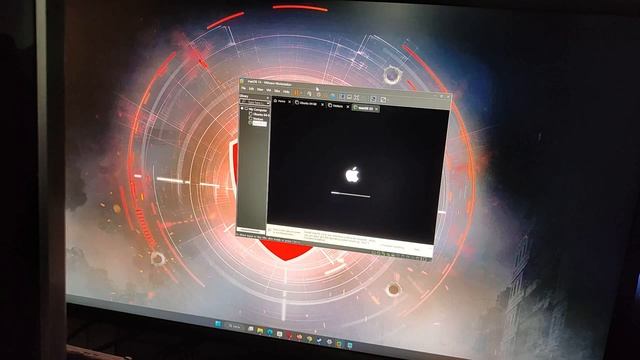Image resolution: width=640 pixels, height=360 pixels.
Task: Switch to the Ubuntu 64-bit tab
Action: [x=307, y=103]
